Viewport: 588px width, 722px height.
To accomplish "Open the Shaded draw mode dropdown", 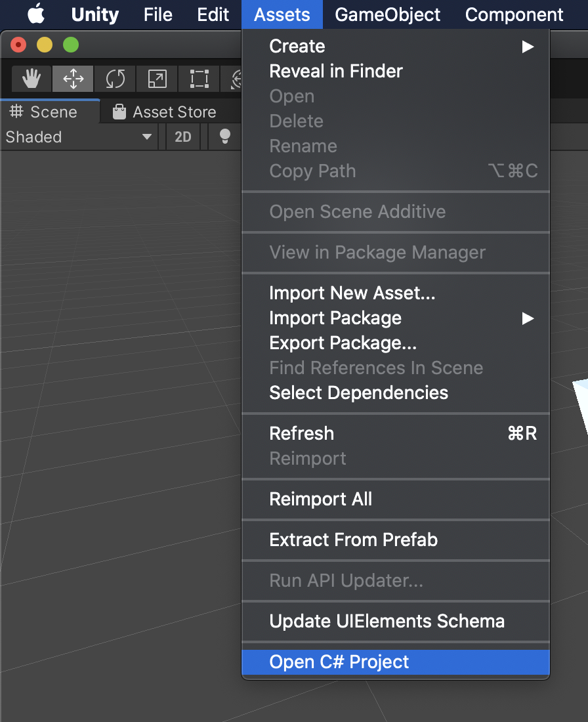I will 79,137.
